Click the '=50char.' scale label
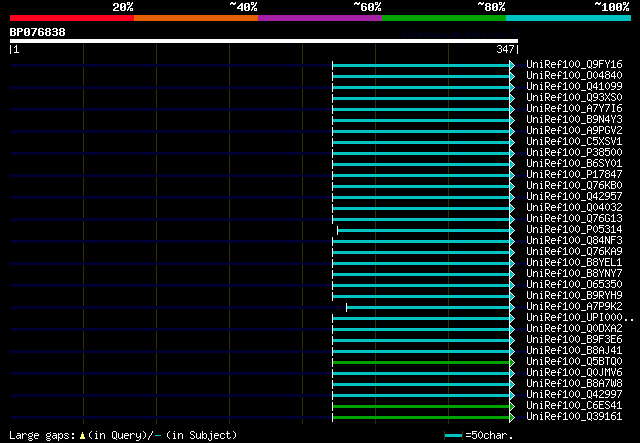This screenshot has width=640, height=443. click(489, 436)
